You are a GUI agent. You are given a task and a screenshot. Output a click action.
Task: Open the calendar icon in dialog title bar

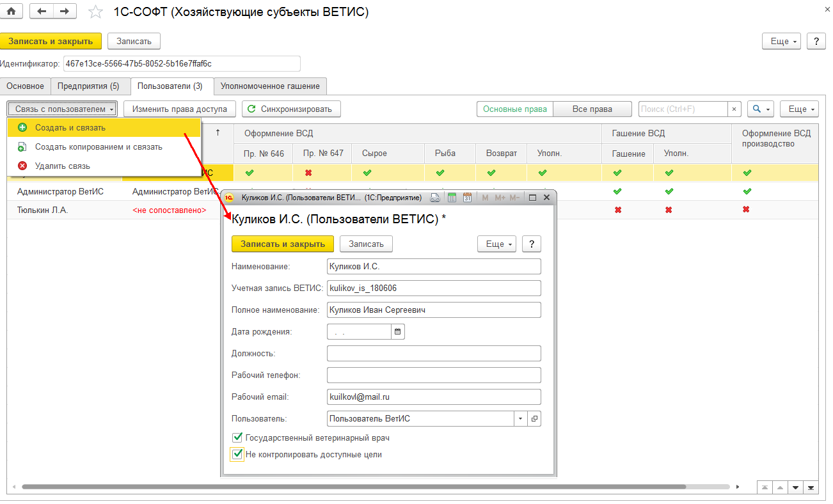[467, 198]
